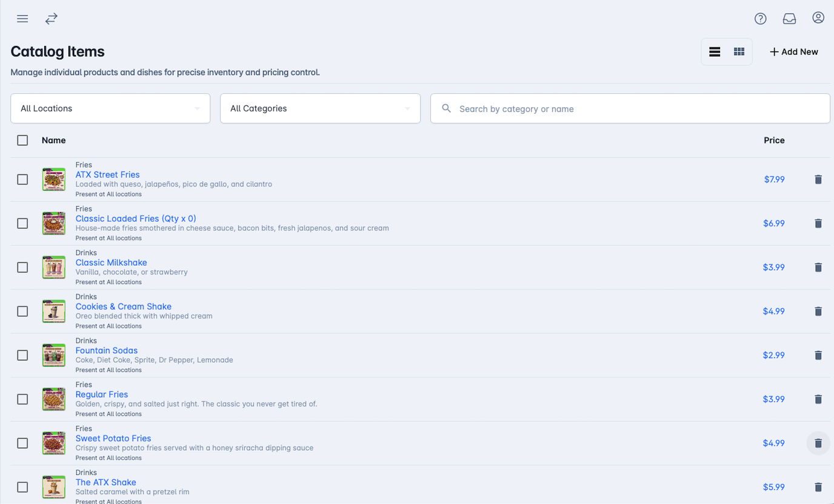Click the swap arrows icon in header
The image size is (834, 504).
pos(52,19)
